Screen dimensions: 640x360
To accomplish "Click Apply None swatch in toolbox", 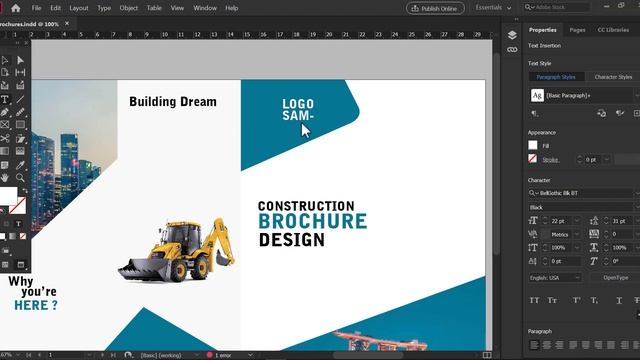I will coord(23,236).
